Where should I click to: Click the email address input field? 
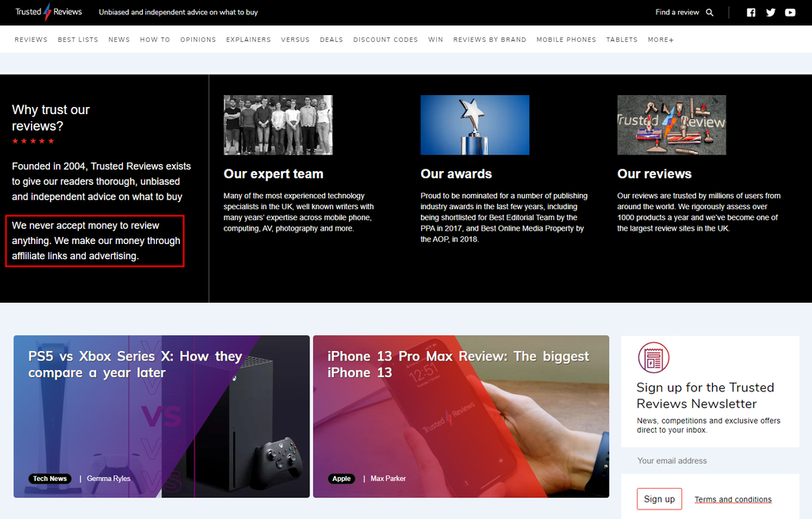pos(710,460)
